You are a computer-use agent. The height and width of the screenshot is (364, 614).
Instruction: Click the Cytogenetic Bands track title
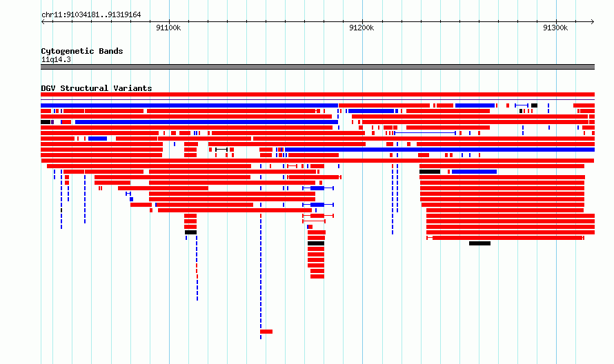point(82,51)
